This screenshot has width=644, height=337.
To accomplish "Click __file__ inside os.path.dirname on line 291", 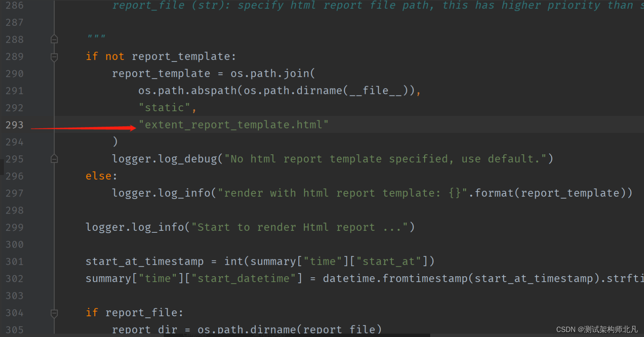I will (x=375, y=91).
